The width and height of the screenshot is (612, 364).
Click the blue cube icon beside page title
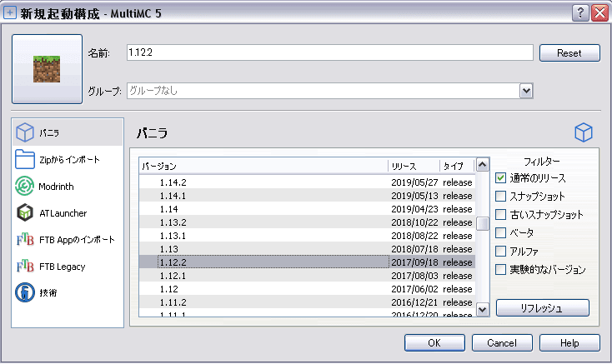[x=584, y=132]
